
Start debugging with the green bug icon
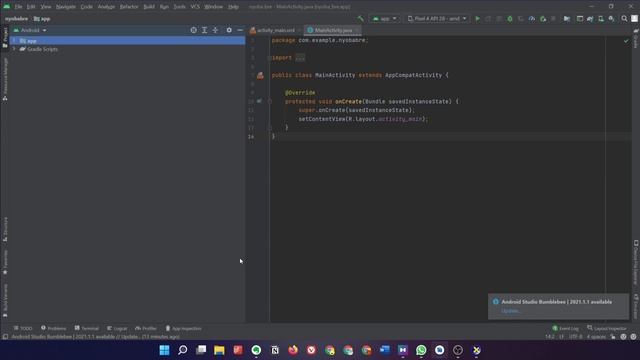(x=510, y=19)
